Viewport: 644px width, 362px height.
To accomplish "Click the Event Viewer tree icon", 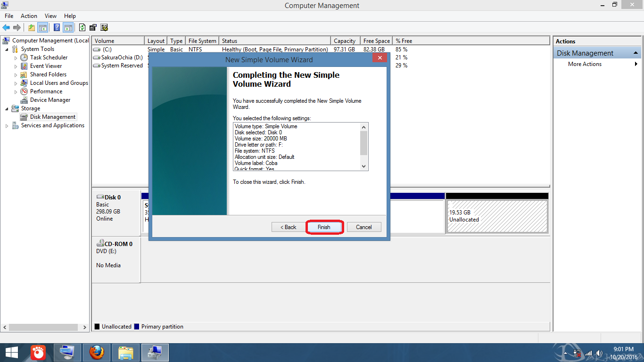I will [24, 66].
